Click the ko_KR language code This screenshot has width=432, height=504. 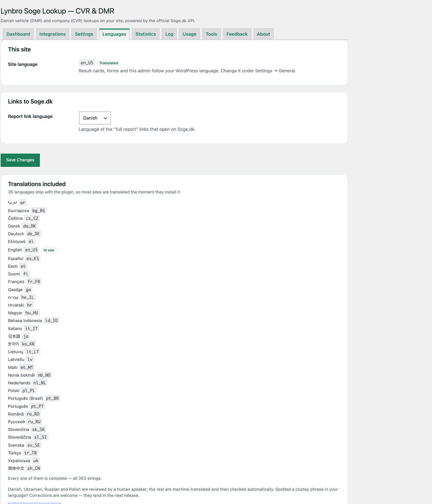pyautogui.click(x=28, y=344)
